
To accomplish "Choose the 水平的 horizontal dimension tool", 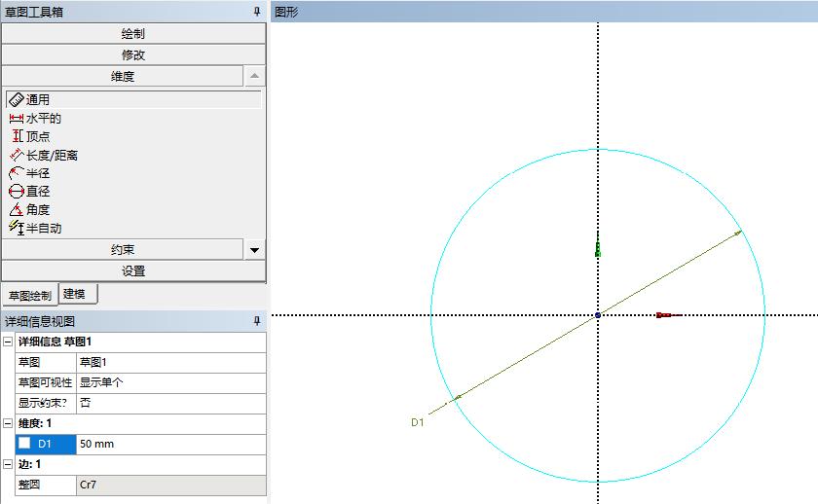I will coord(43,118).
